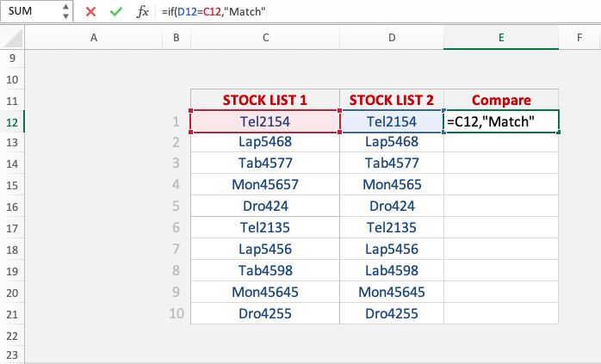Click Tel2135 in Stock List 1
Viewport: 601px width, 364px height.
[x=265, y=227]
